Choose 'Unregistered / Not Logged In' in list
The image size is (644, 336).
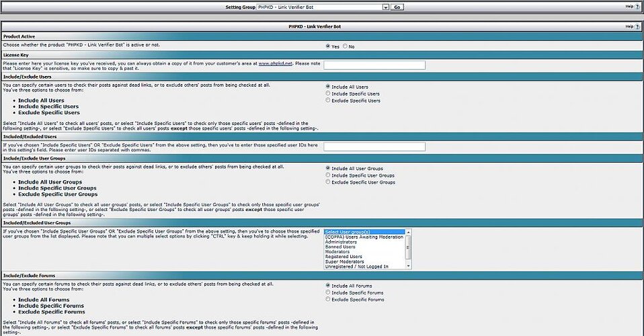tap(365, 267)
